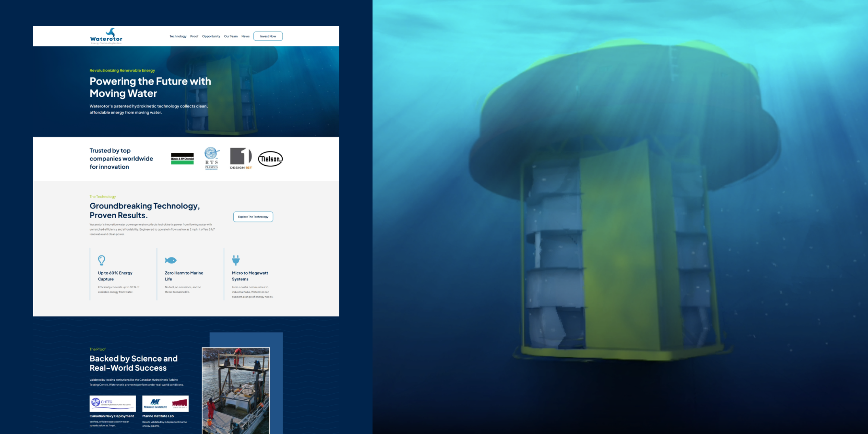Click the fish marine life icon
The image size is (868, 434).
[171, 260]
